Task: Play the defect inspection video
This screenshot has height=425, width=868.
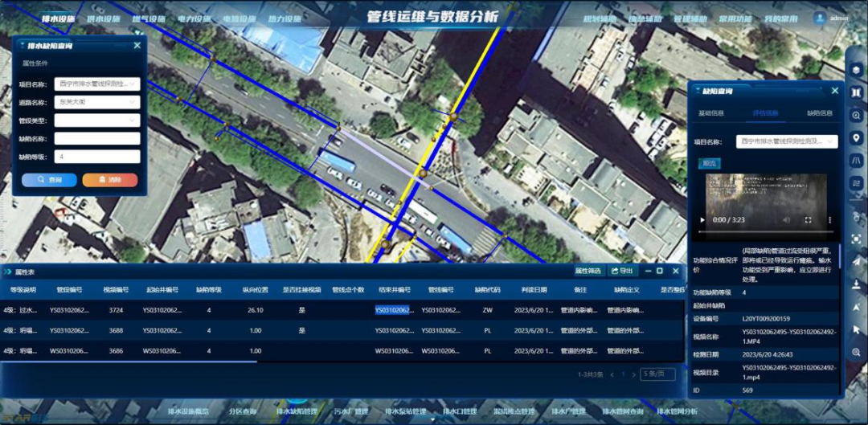Action: click(703, 219)
